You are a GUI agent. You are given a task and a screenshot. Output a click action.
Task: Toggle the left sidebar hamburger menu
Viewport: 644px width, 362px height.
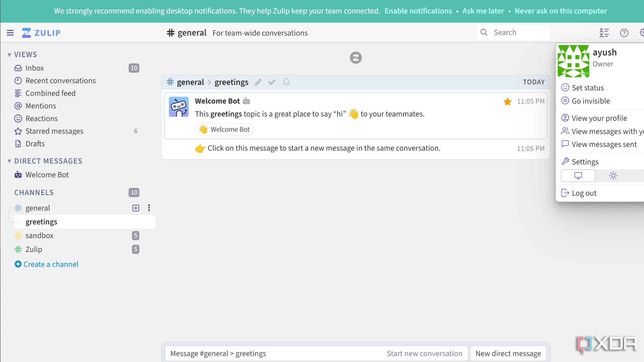pos(10,33)
